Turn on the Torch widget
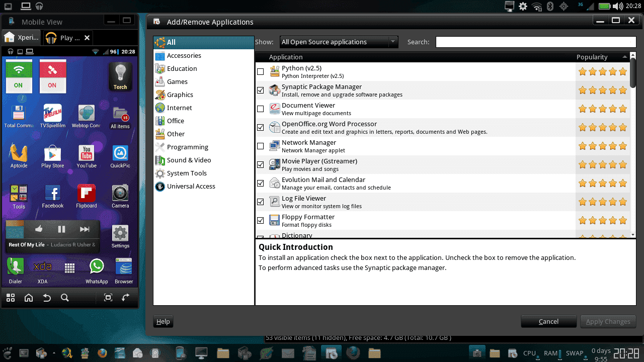Viewport: 644px width, 362px height. (120, 76)
